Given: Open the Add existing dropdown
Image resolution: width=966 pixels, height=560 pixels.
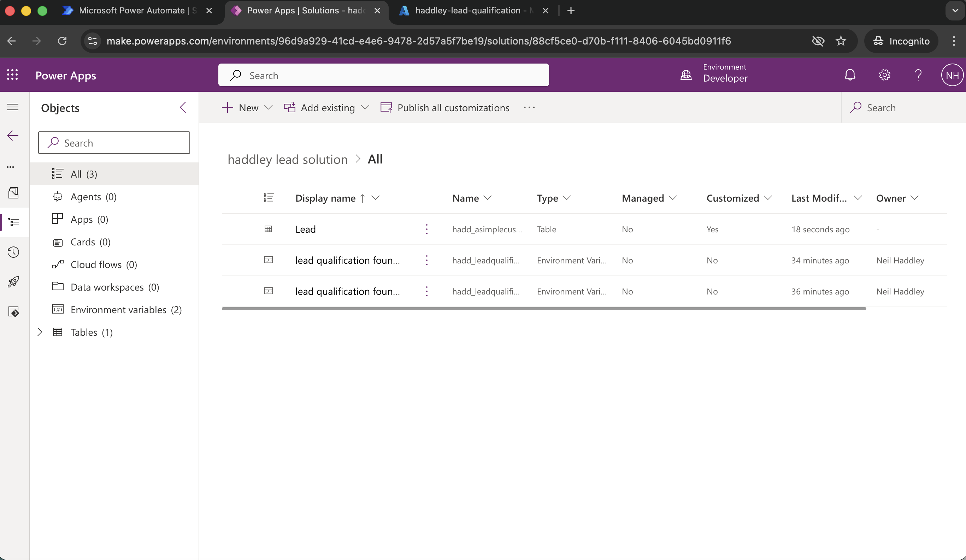Looking at the screenshot, I should (x=365, y=108).
